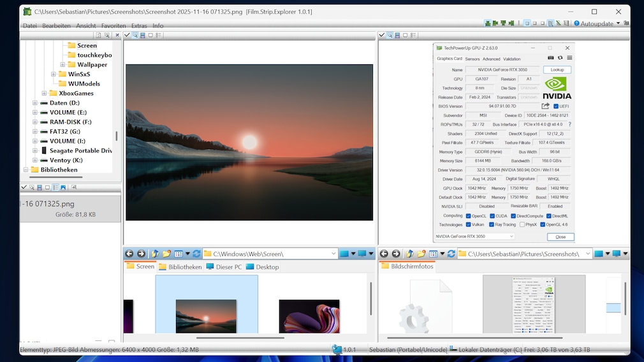Image resolution: width=644 pixels, height=362 pixels.
Task: Click the share icon beside BIOS Version
Action: point(546,106)
